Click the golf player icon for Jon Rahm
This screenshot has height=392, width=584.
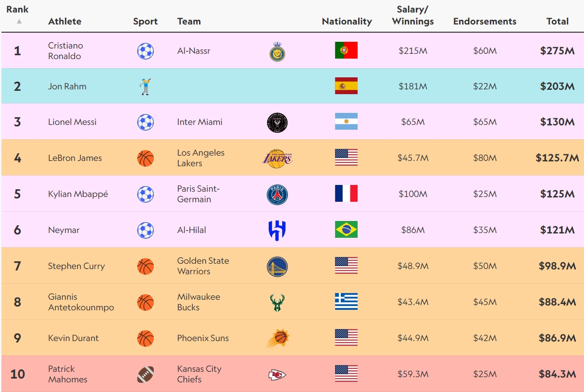[x=145, y=86]
